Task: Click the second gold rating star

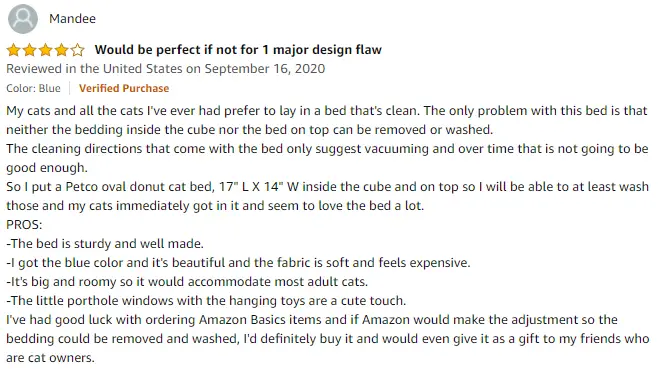Action: [x=30, y=50]
